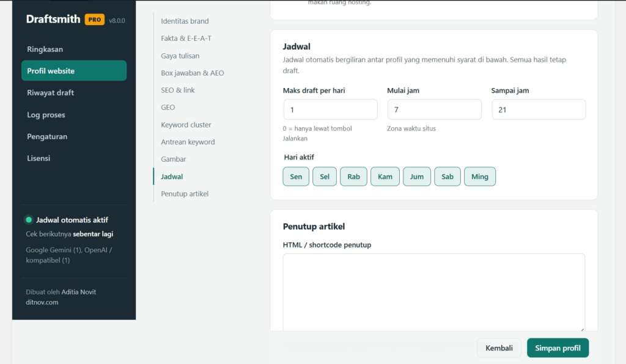Select Profil website in the sidebar

(x=74, y=71)
